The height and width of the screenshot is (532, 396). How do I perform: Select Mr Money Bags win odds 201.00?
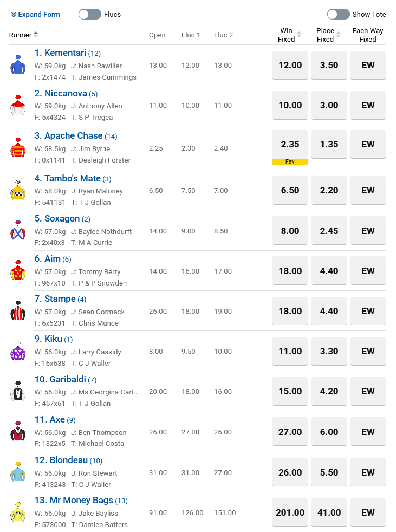[x=290, y=512]
